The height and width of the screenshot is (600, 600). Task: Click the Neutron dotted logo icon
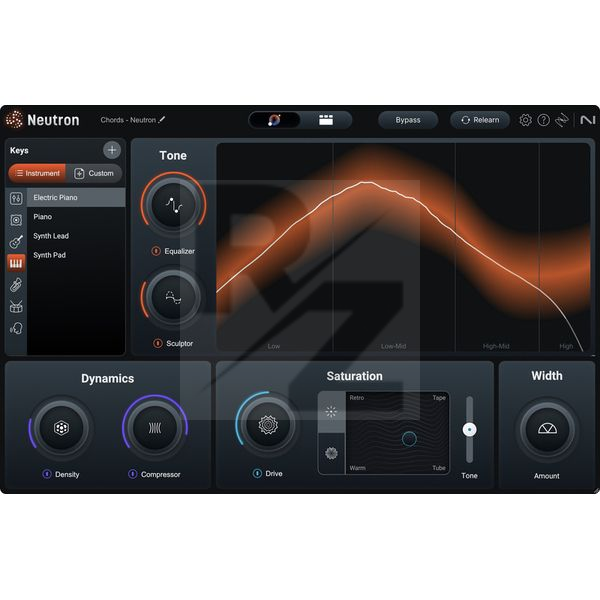coord(15,119)
